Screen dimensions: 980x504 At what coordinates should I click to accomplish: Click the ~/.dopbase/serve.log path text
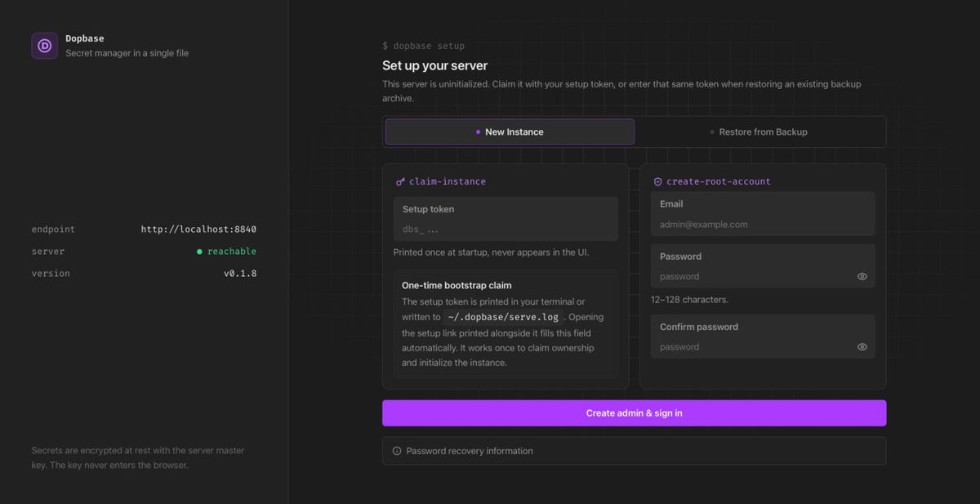(x=504, y=317)
